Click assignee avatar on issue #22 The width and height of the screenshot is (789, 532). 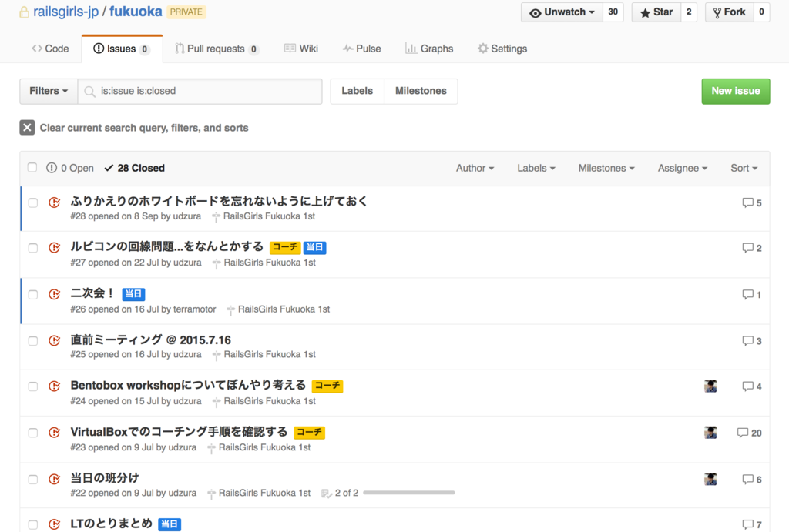coord(710,479)
